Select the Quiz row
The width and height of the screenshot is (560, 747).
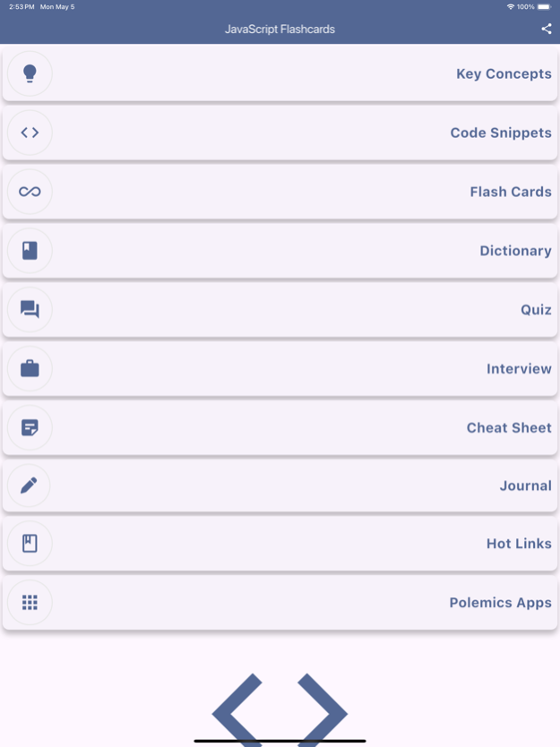click(280, 310)
